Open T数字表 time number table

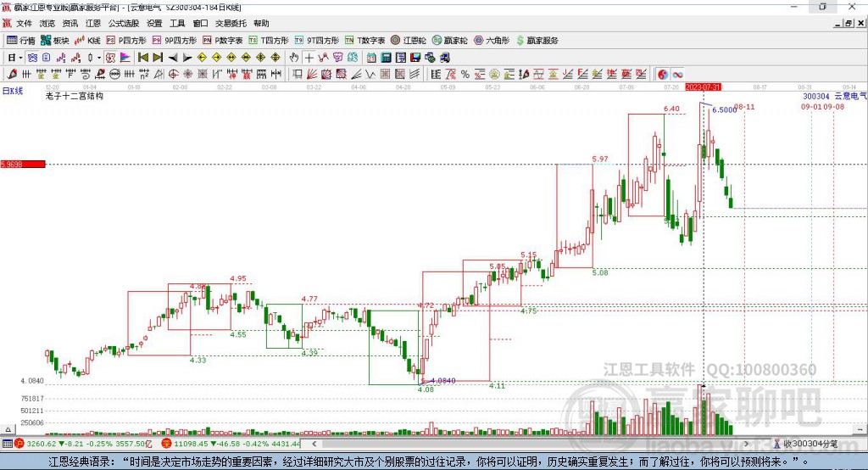point(364,41)
